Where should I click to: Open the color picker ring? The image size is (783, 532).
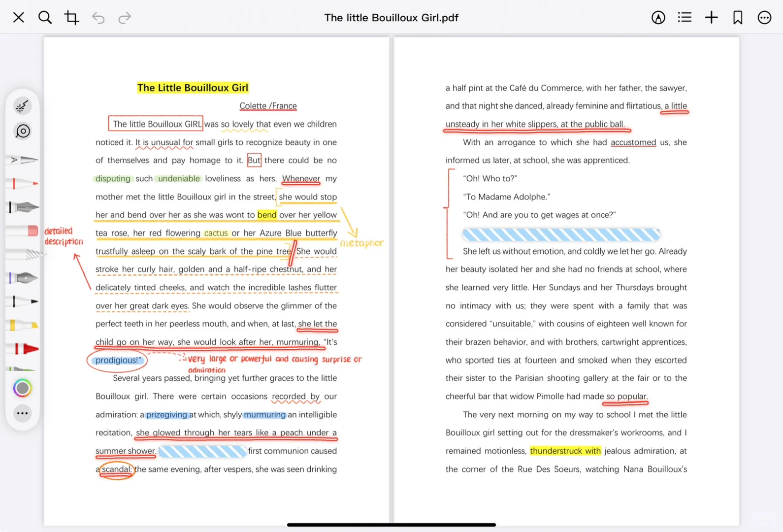point(22,388)
